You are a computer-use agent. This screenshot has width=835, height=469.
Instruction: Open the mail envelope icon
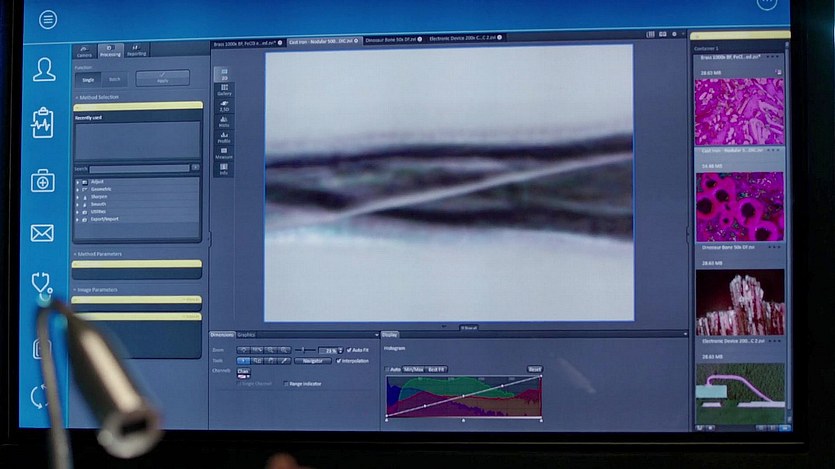click(x=42, y=233)
